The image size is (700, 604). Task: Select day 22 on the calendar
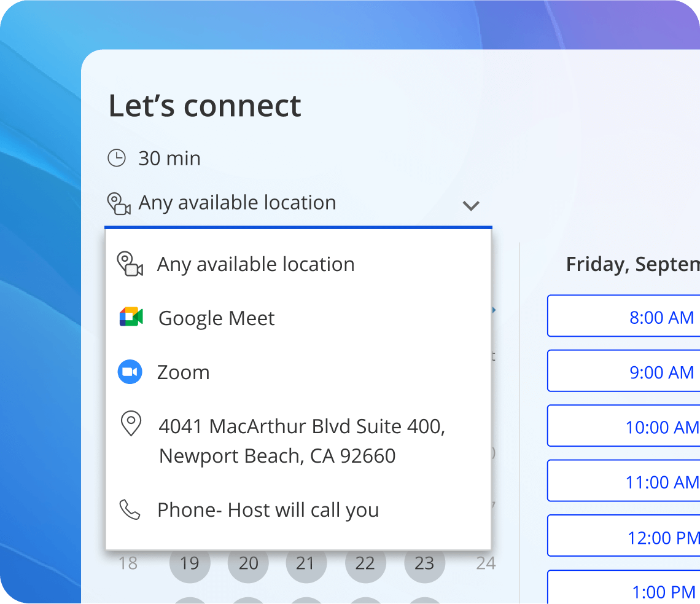pos(365,563)
